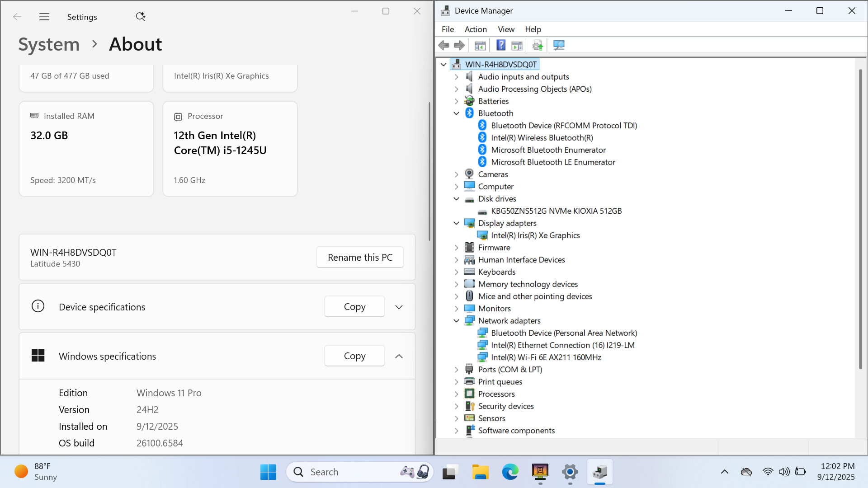Click the blue Help question mark icon
Screen dimensions: 868x488
501,45
